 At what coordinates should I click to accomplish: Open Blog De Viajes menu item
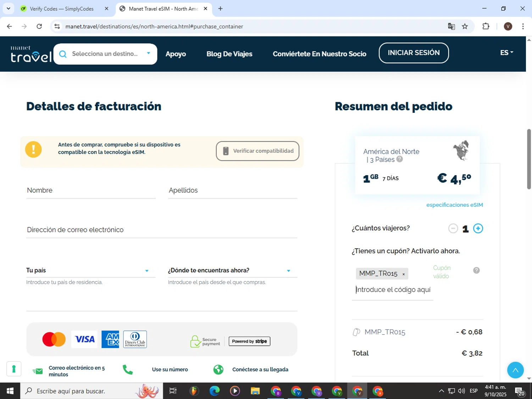(229, 54)
